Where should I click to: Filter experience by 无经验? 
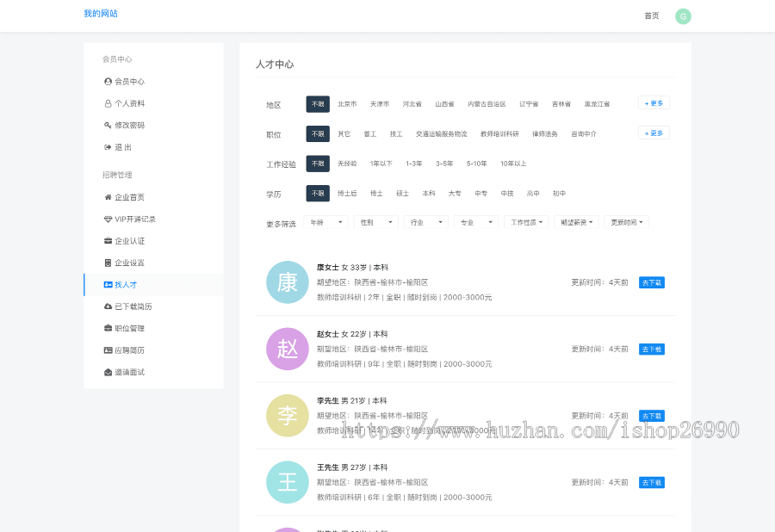click(347, 164)
